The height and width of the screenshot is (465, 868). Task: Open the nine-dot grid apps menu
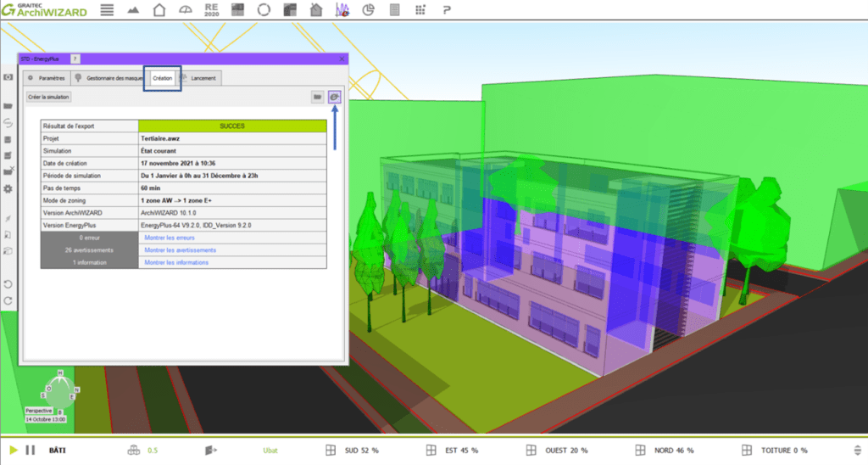420,10
